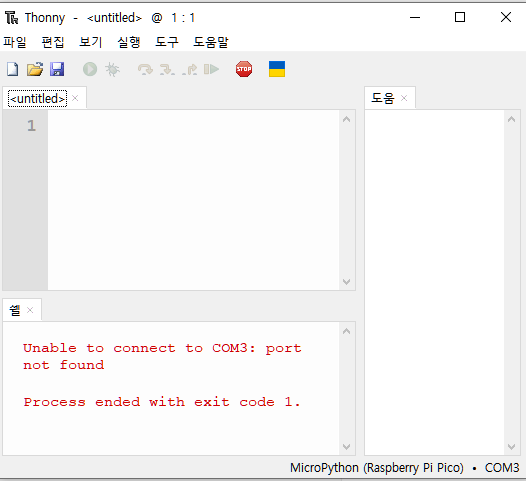Viewport: 526px width, 481px height.
Task: Save the script with floppy disk icon
Action: point(57,69)
